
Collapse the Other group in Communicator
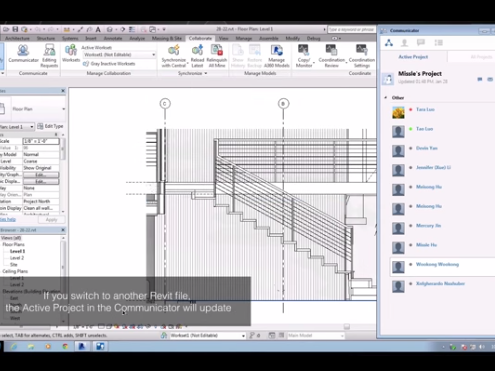point(386,98)
